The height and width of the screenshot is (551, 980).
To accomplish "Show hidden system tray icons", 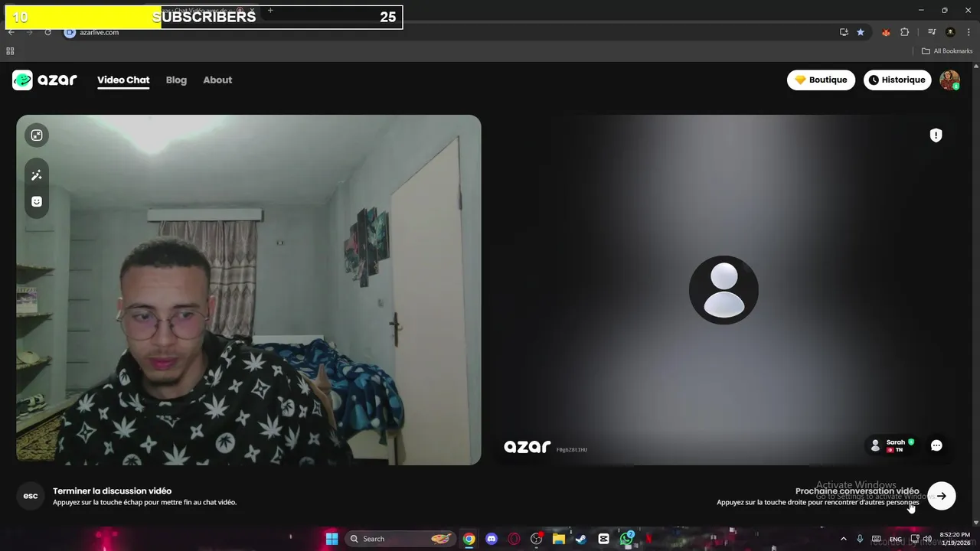I will [844, 539].
